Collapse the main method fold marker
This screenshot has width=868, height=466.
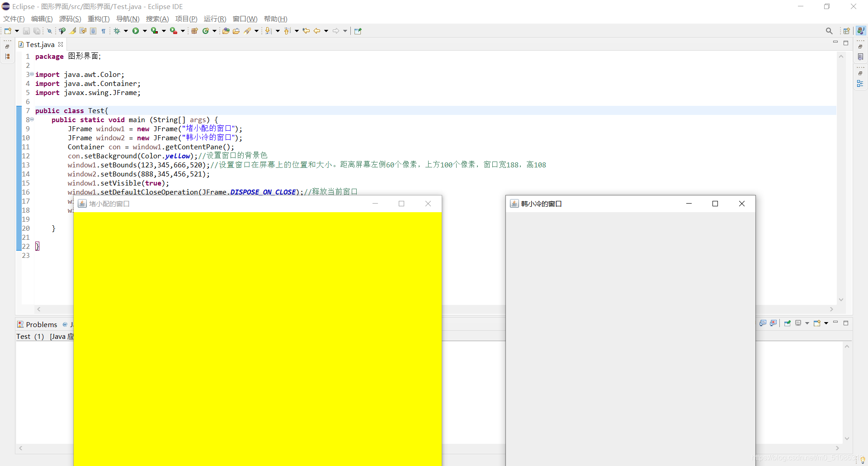[x=32, y=119]
